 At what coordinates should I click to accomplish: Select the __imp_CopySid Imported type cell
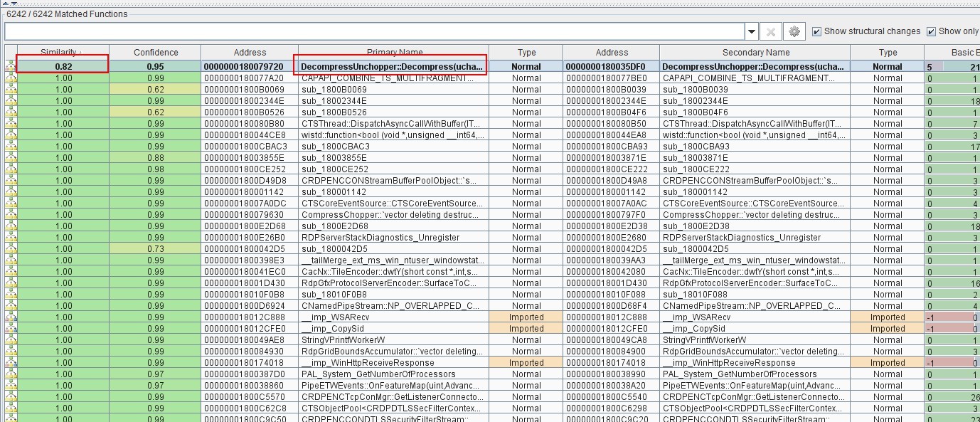pyautogui.click(x=526, y=329)
